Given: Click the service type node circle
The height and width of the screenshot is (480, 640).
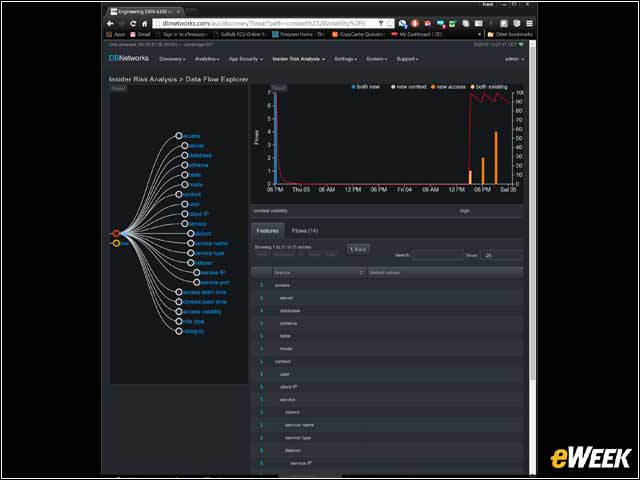Looking at the screenshot, I should click(191, 253).
